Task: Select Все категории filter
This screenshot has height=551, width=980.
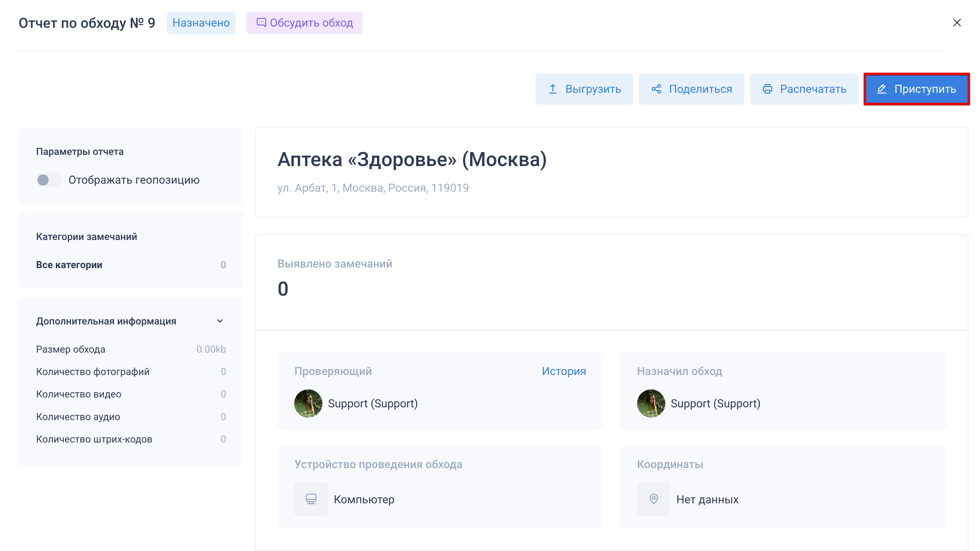Action: [x=69, y=265]
